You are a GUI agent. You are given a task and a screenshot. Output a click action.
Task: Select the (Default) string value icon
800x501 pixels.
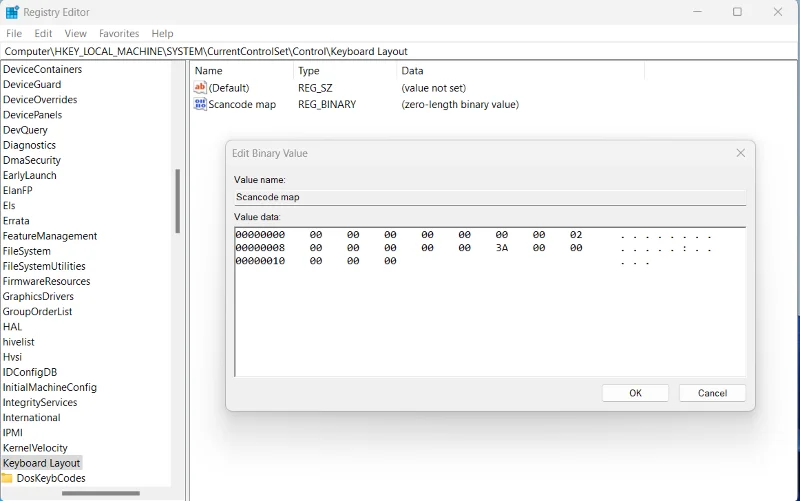pyautogui.click(x=200, y=88)
